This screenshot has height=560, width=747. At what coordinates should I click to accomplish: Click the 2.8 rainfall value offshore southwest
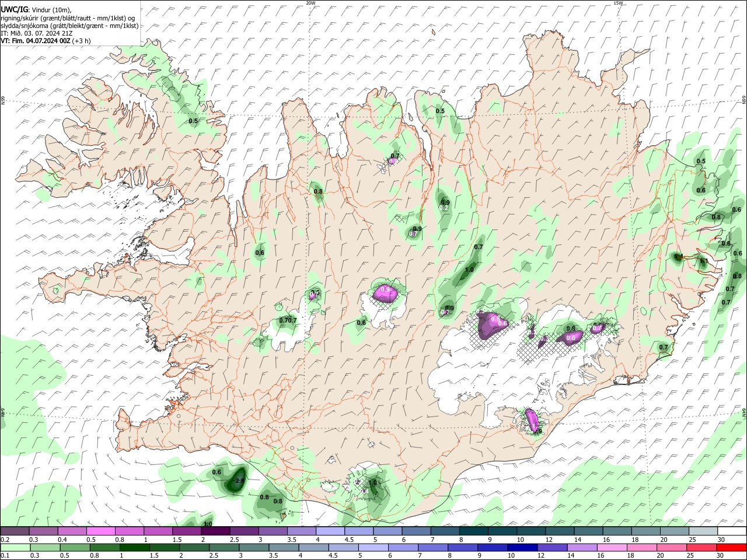(x=239, y=481)
